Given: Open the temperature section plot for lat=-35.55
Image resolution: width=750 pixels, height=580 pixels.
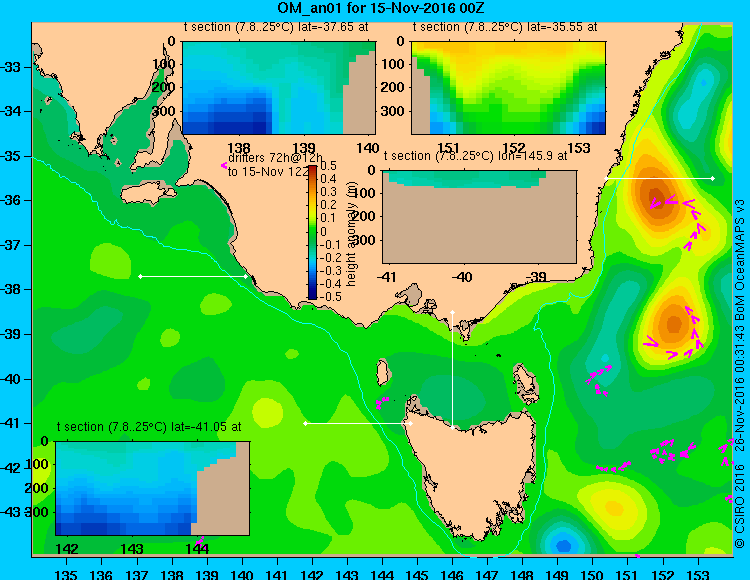Looking at the screenshot, I should 508,88.
